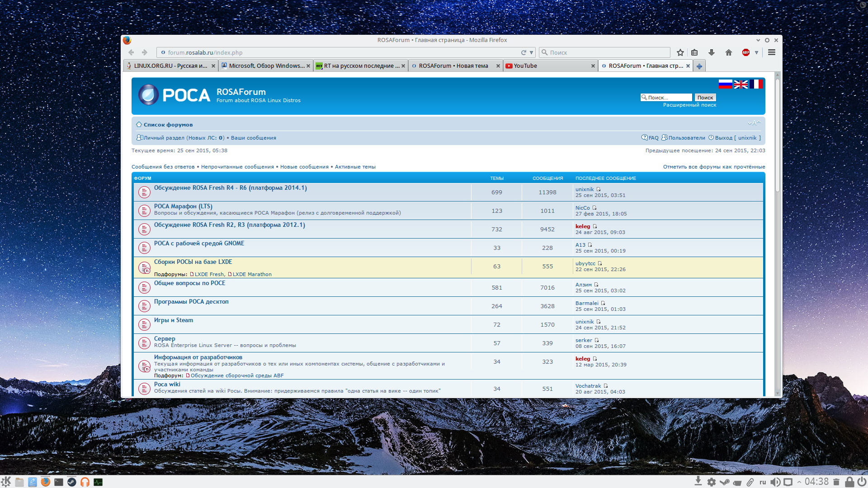Open the Игры и Steam forum link
Screen dimensions: 868x488
point(173,320)
